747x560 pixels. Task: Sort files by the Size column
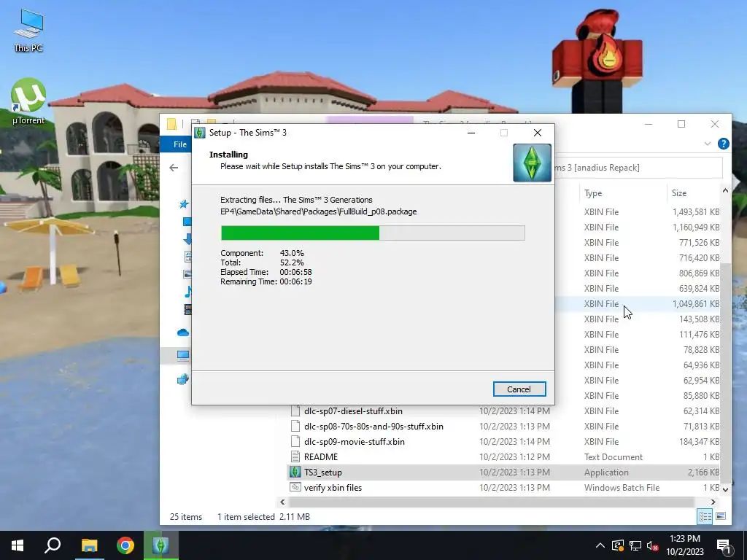679,192
